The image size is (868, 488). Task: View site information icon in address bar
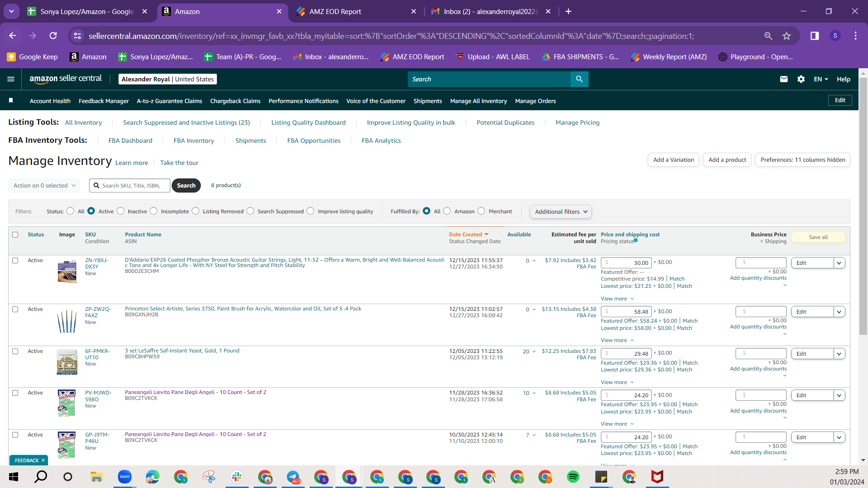pos(78,36)
